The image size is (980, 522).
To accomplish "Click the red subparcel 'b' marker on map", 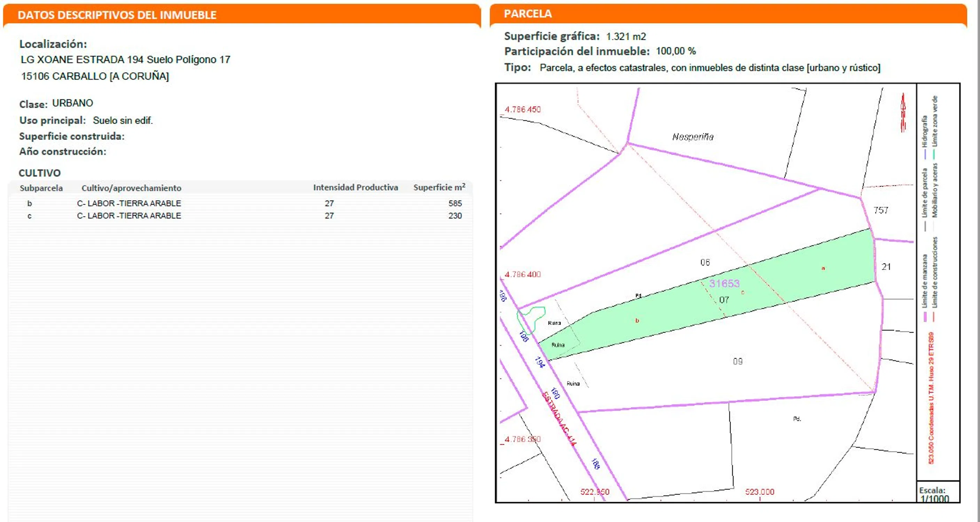I will pos(637,321).
